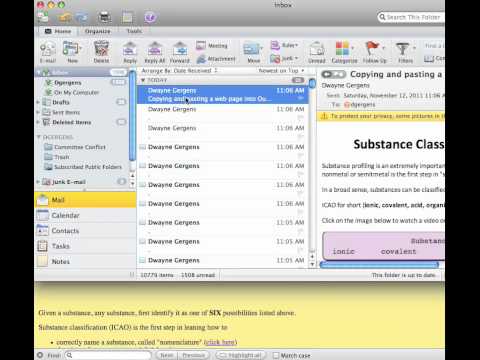Switch to Contacts view

click(85, 231)
